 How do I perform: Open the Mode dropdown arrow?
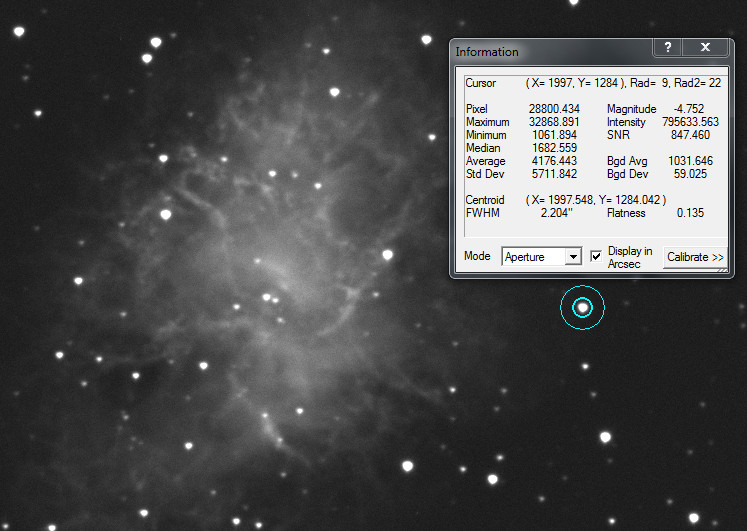click(x=573, y=257)
